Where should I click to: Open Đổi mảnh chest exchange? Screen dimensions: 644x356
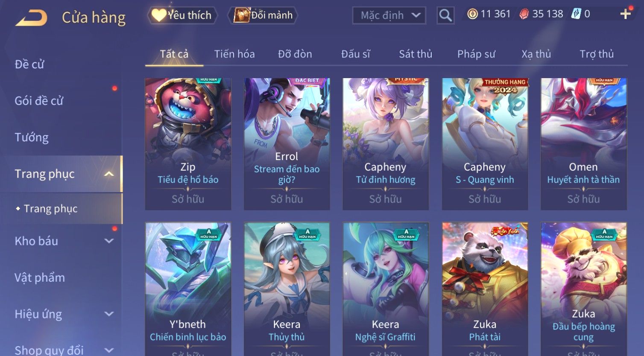[263, 15]
